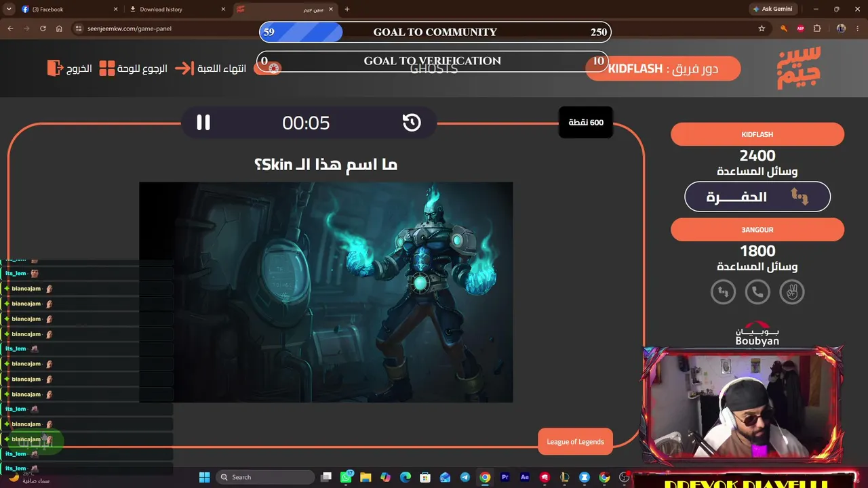Open the League of Legends taskbar icon
This screenshot has height=488, width=868.
click(x=564, y=477)
